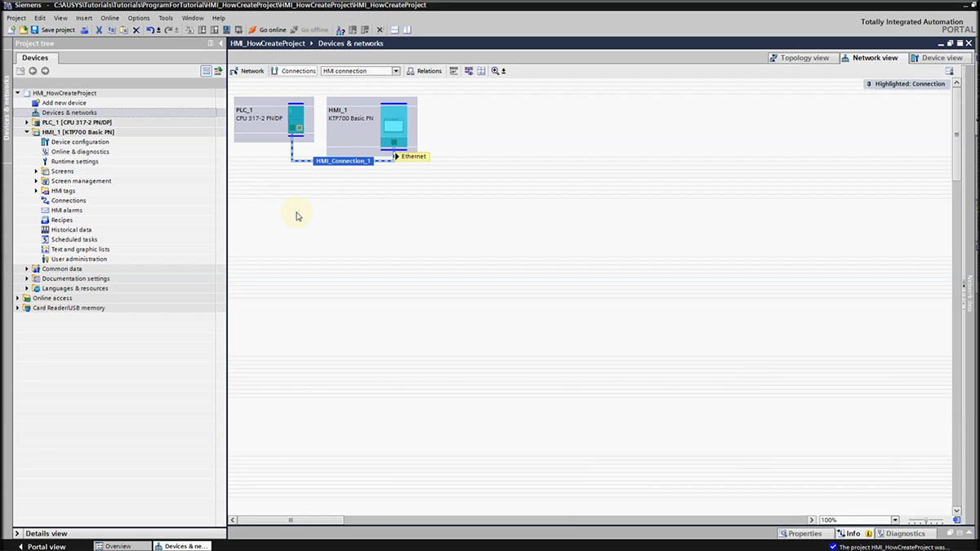The image size is (980, 551).
Task: Open the HMI connection type dropdown
Action: tap(396, 71)
